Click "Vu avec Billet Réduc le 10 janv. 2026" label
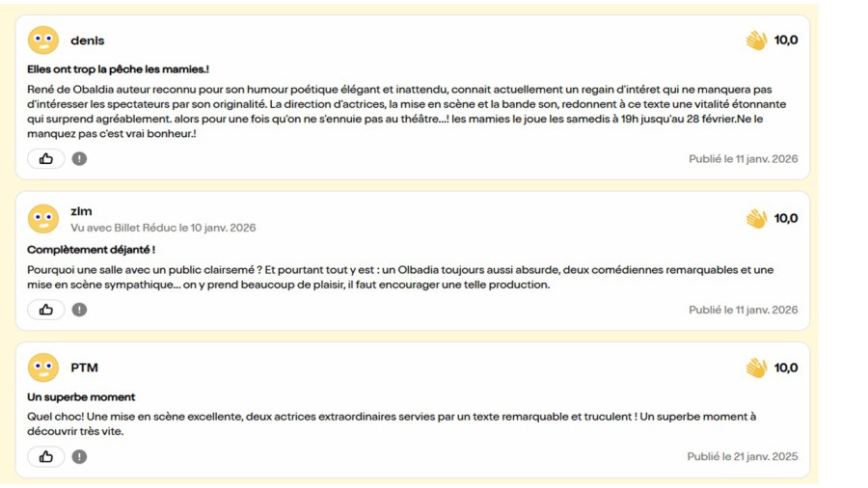The width and height of the screenshot is (868, 488). coord(163,228)
